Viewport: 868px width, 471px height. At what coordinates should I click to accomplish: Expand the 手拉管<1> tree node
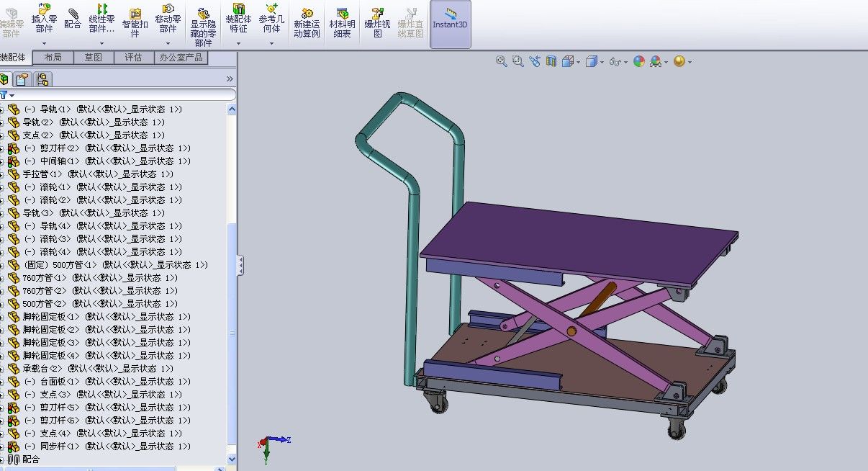coord(2,174)
